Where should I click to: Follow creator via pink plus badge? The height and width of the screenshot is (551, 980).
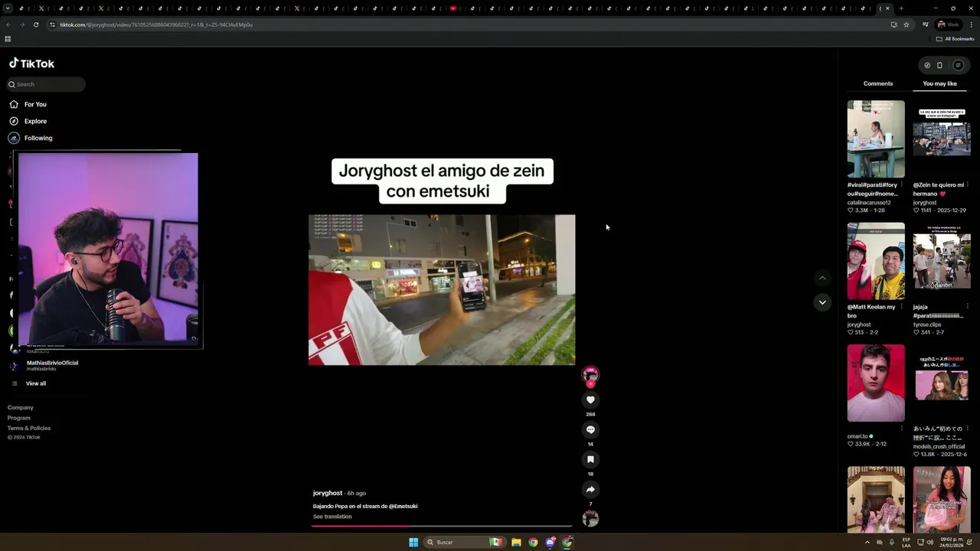(590, 384)
